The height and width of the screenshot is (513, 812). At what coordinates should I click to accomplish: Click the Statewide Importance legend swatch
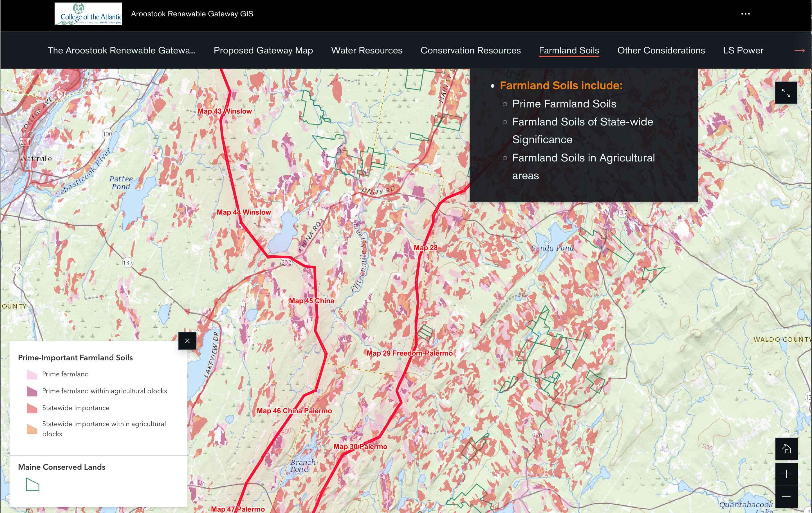point(32,408)
